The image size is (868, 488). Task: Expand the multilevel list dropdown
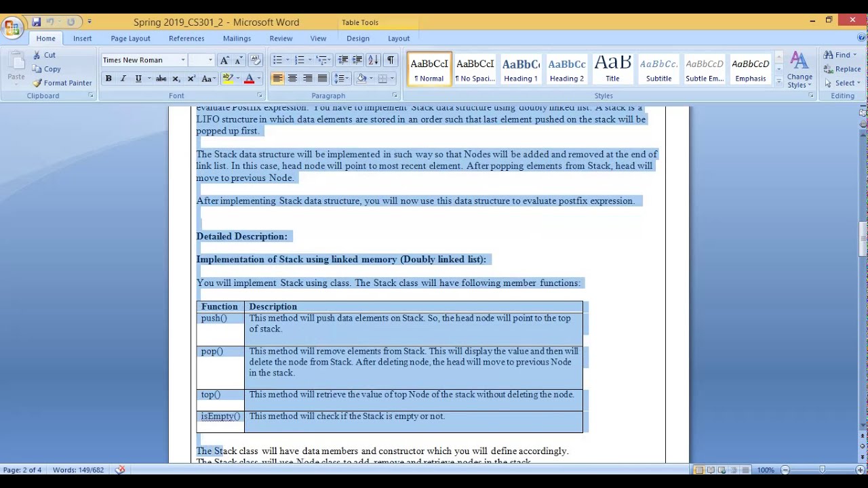tap(329, 60)
